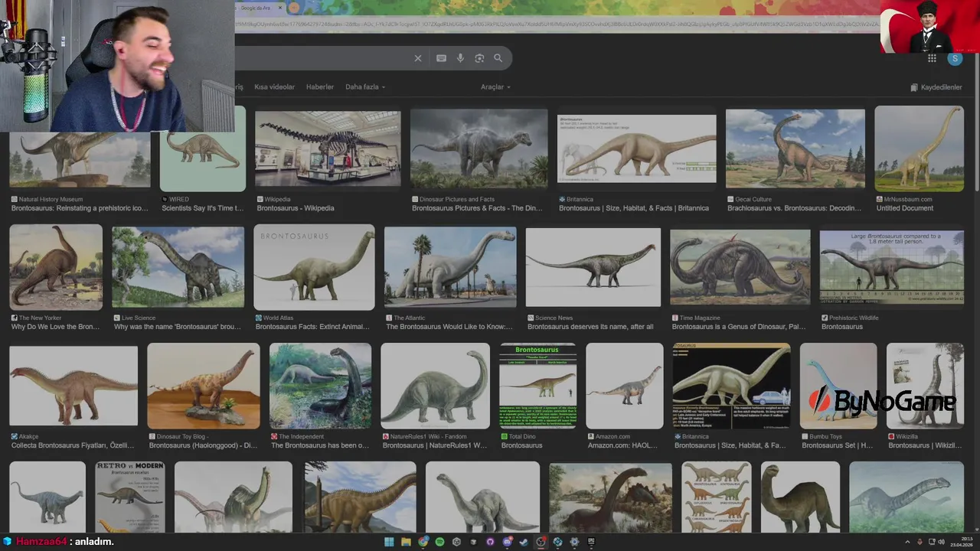Open Spotify from the taskbar
This screenshot has height=551, width=980.
pos(440,542)
